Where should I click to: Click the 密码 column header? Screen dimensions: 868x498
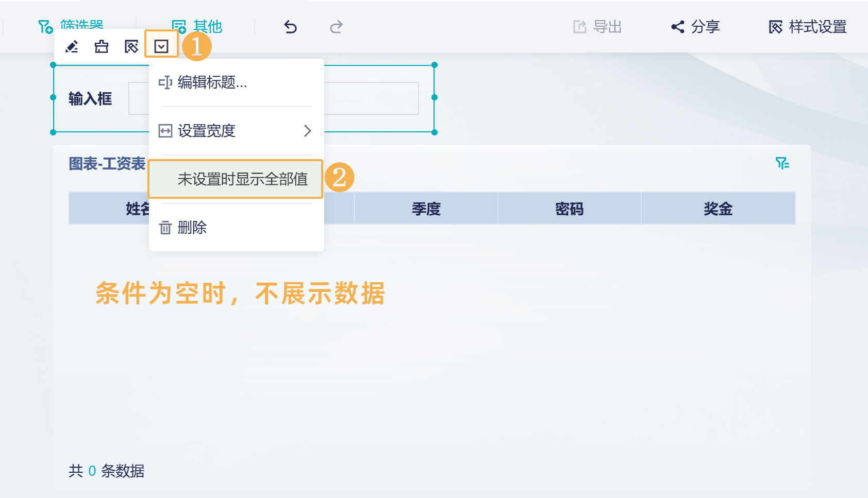coord(570,209)
